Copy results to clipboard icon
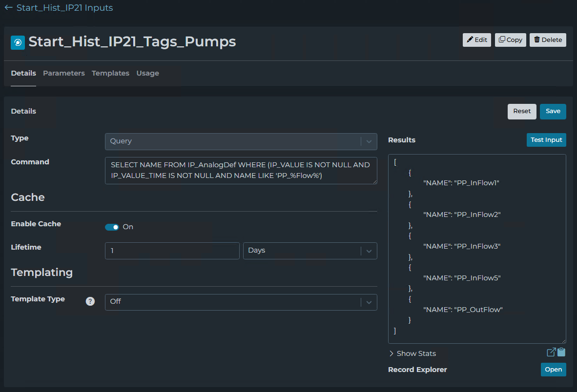Viewport: 577px width, 392px height. pyautogui.click(x=561, y=353)
